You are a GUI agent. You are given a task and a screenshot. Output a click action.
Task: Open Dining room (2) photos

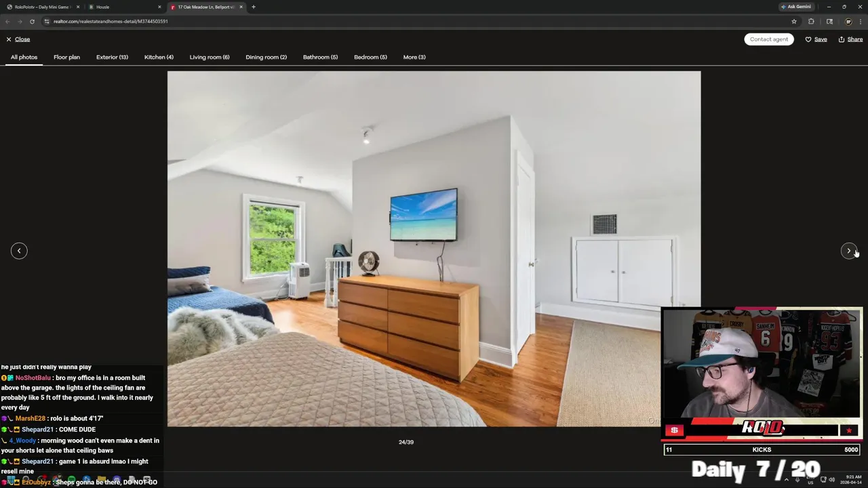(x=266, y=57)
